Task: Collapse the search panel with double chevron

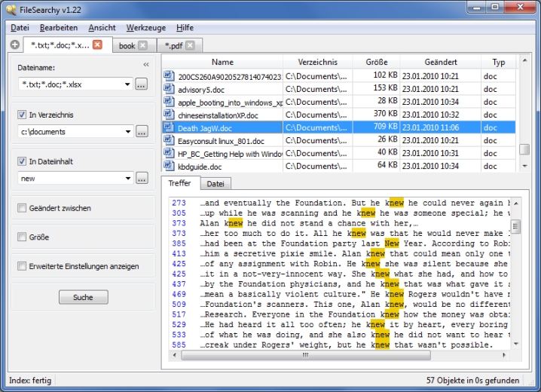Action: point(146,66)
